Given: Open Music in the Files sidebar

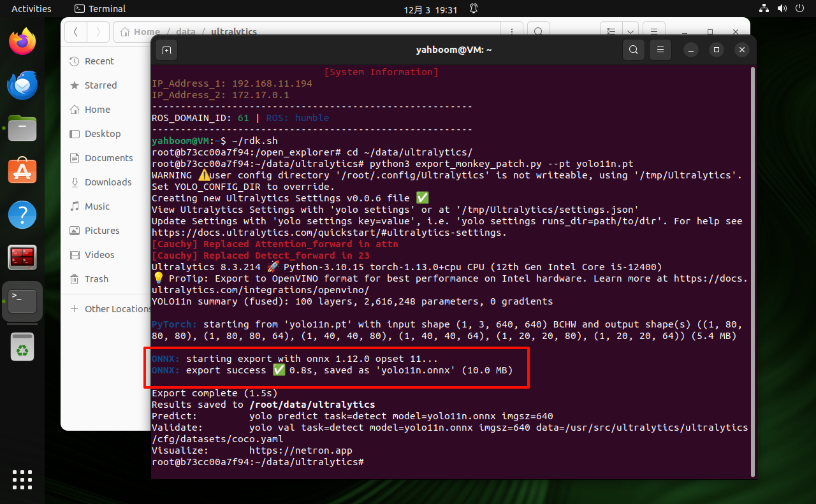Looking at the screenshot, I should (105, 206).
